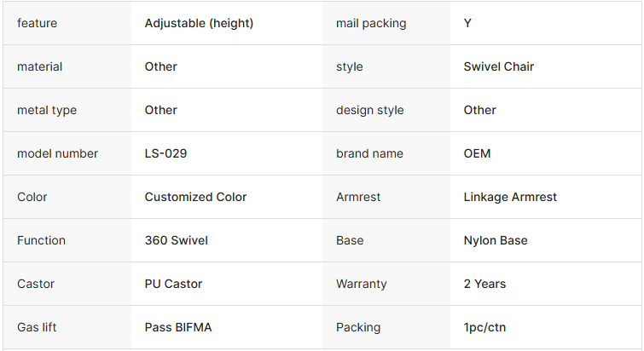Click the 'Warranty' label cell
Viewport: 644px width, 351px height.
tap(362, 284)
